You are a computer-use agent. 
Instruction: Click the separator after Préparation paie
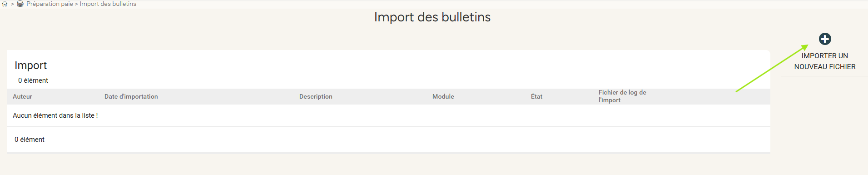[76, 4]
